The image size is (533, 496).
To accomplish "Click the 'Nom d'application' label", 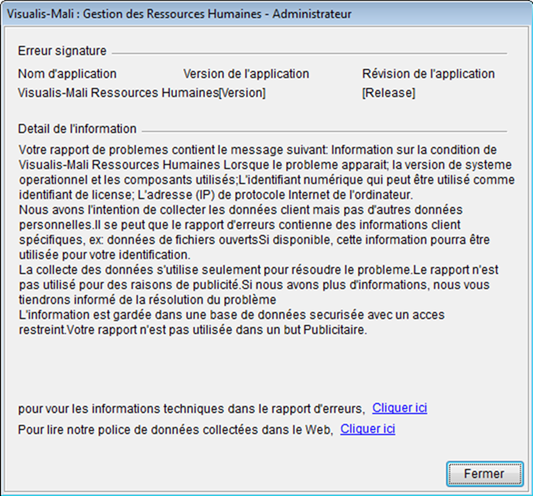I will click(x=67, y=74).
